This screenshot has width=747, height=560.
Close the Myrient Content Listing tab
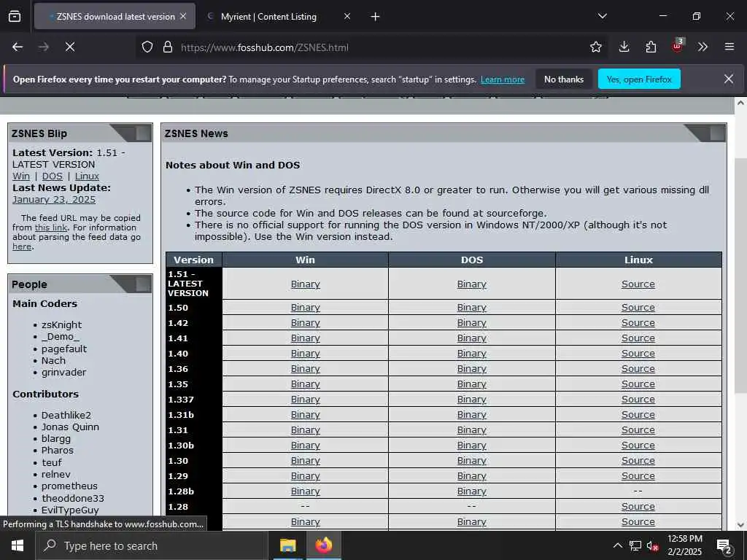[x=347, y=16]
